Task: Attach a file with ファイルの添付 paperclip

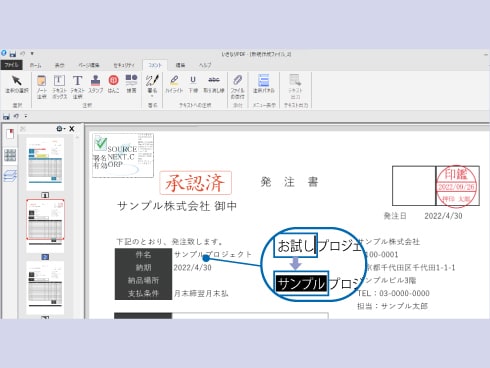Action: coord(237,87)
